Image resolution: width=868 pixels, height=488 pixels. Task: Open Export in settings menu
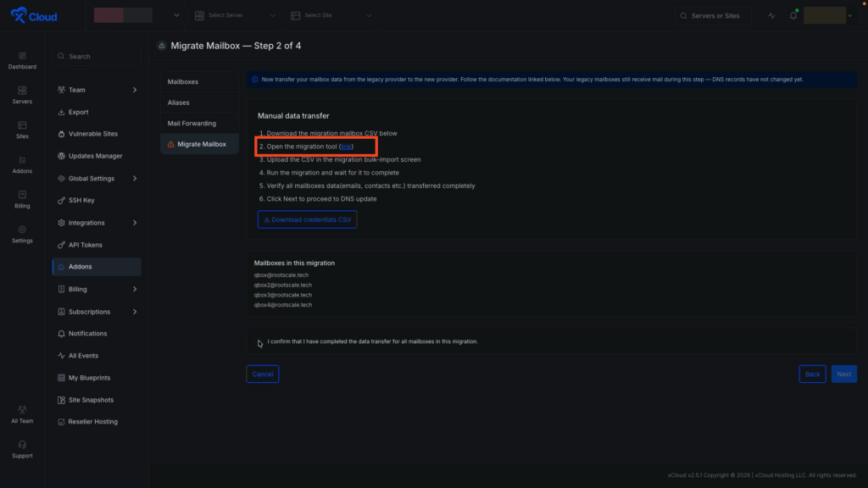pos(97,112)
